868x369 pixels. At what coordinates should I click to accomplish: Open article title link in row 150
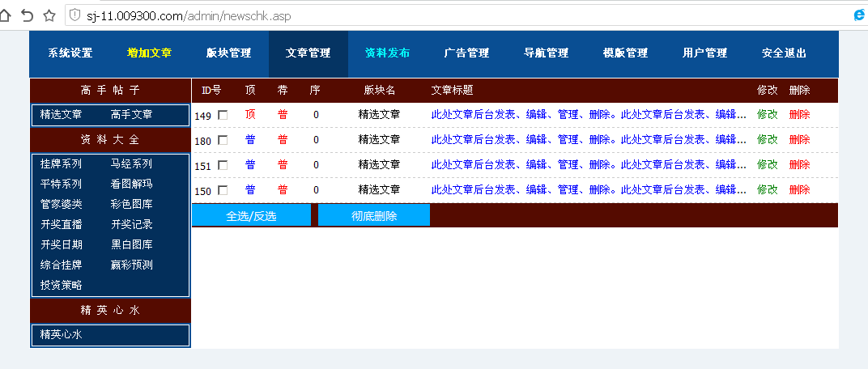[589, 189]
